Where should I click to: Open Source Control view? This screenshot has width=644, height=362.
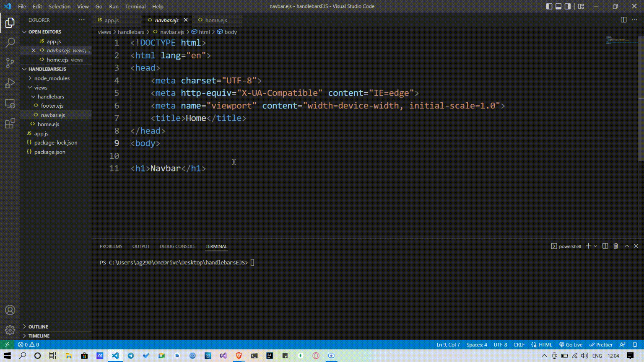click(10, 63)
